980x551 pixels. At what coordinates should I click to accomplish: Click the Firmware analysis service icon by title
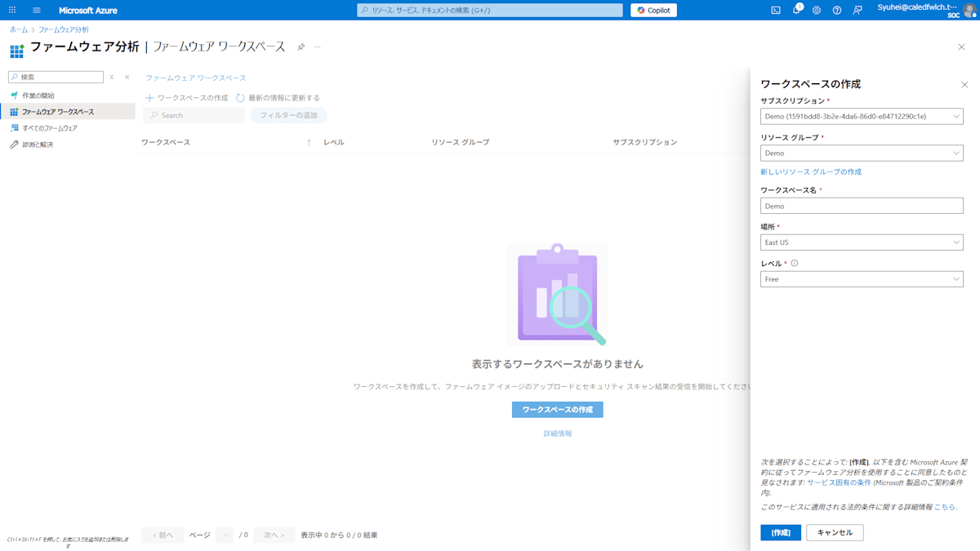tap(16, 51)
